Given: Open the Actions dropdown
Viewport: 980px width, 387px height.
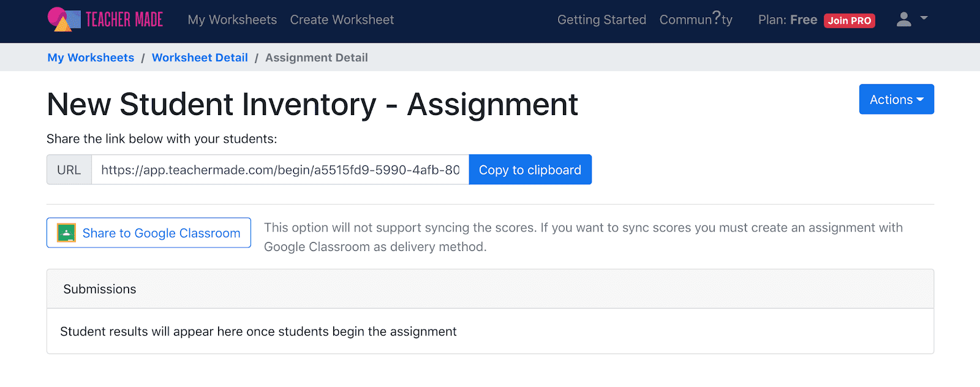Looking at the screenshot, I should 896,99.
